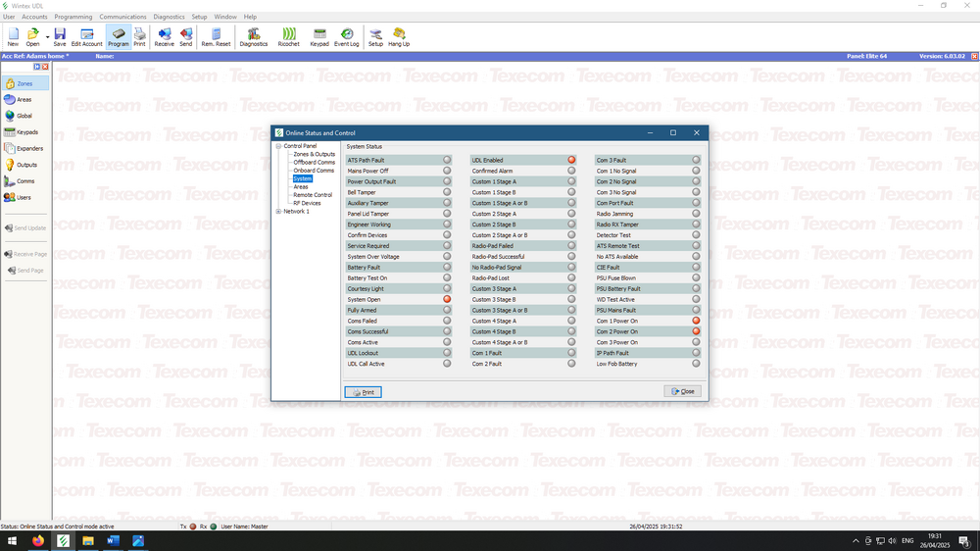Toggle the UDL Enabled status indicator

click(x=571, y=160)
